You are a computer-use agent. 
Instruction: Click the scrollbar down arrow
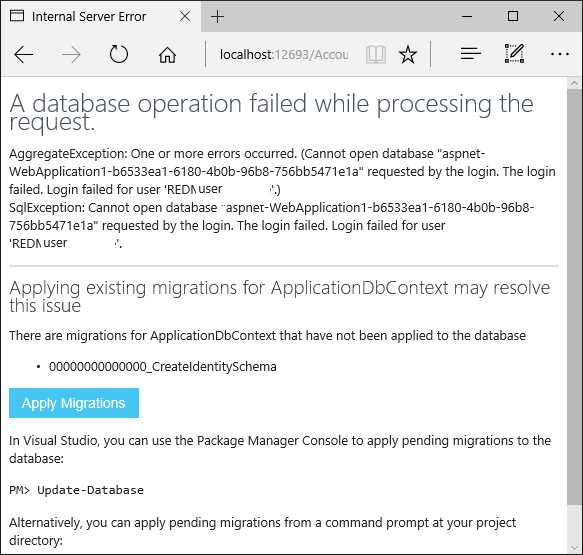pyautogui.click(x=574, y=548)
